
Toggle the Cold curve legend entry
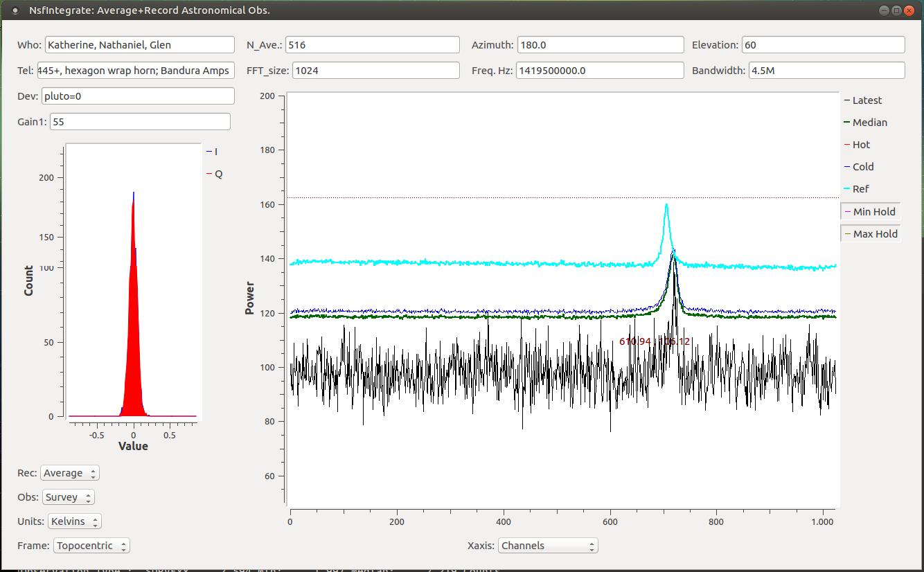tap(860, 167)
